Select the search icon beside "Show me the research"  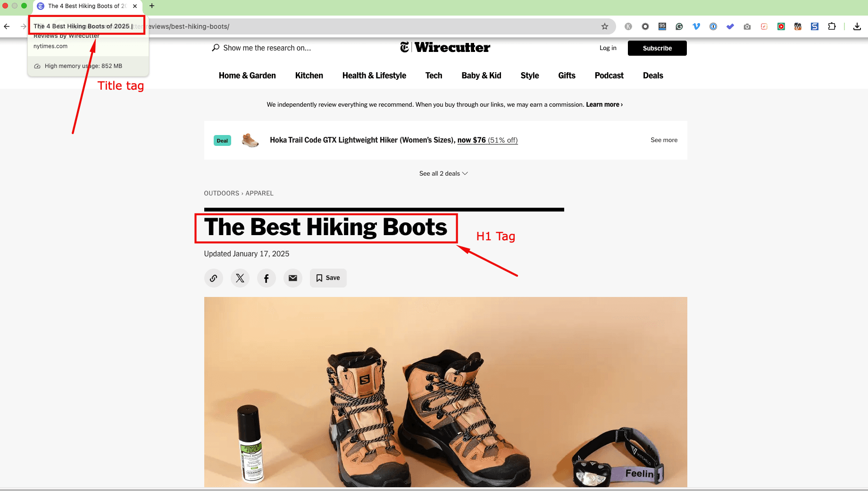[216, 48]
